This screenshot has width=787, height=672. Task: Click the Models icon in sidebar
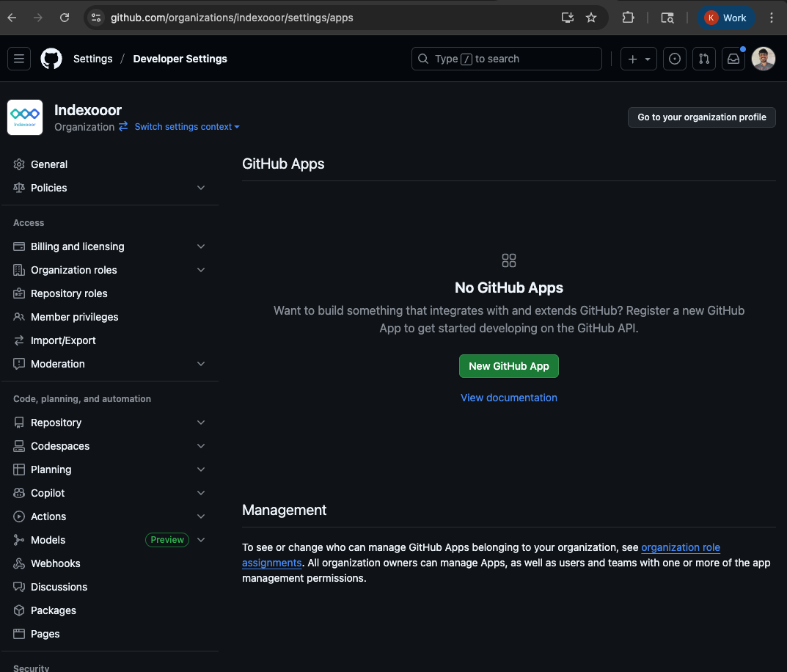coord(19,540)
